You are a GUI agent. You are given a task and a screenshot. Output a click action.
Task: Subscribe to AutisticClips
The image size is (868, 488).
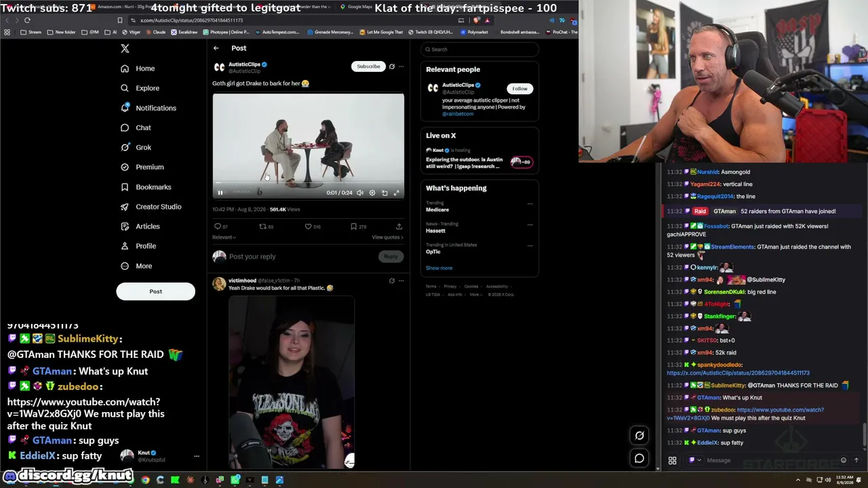click(x=368, y=66)
